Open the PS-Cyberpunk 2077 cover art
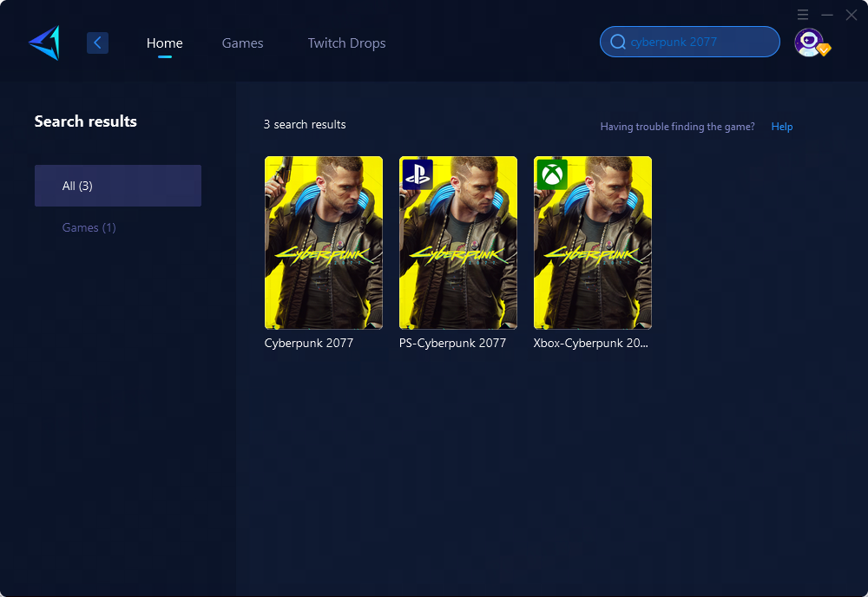868x597 pixels. (457, 242)
